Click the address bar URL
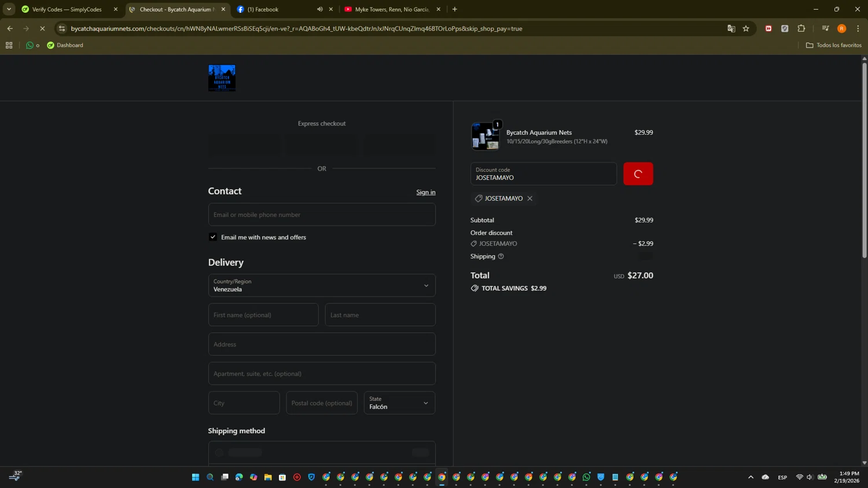Viewport: 868px width, 488px height. [x=296, y=28]
